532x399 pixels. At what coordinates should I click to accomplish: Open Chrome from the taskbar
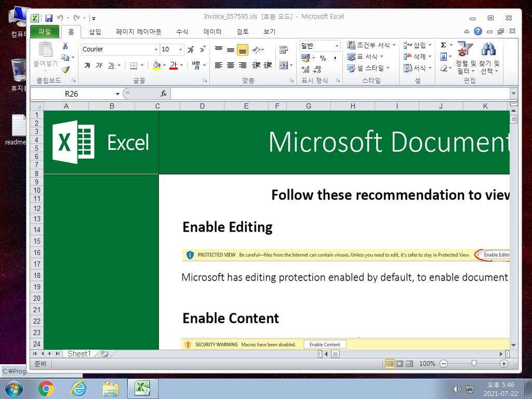[x=46, y=389]
